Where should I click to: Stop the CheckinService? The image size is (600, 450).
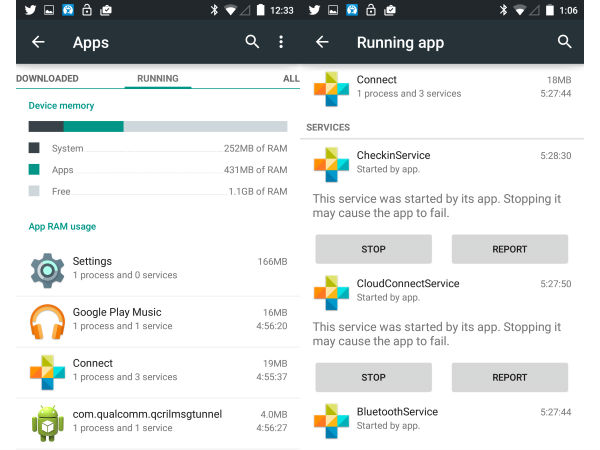[x=373, y=249]
